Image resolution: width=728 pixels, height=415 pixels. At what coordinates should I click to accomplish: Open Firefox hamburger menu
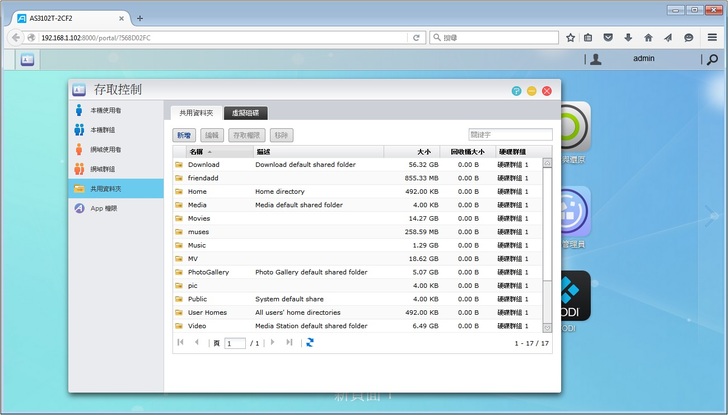coord(710,37)
